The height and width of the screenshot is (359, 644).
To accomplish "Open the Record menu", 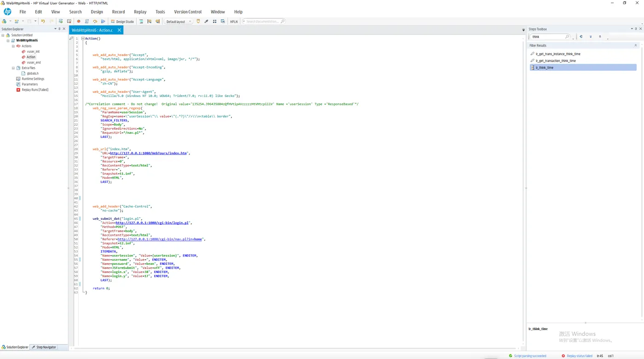I will coord(118,12).
